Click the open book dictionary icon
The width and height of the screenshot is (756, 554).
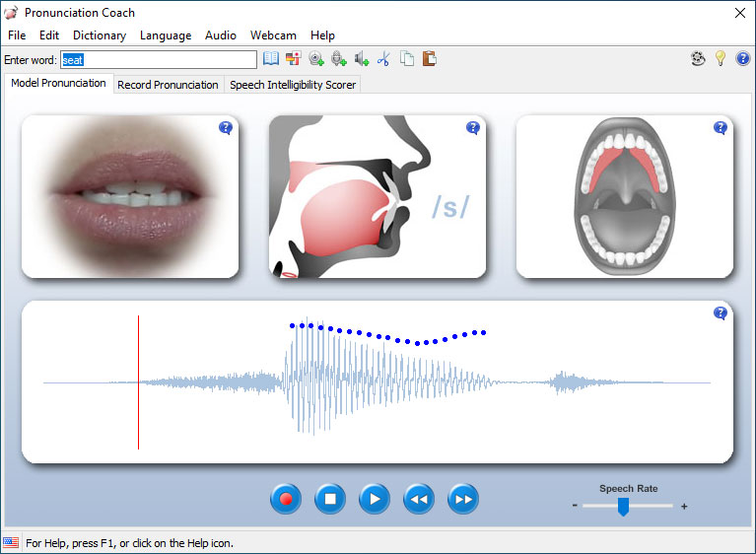271,59
